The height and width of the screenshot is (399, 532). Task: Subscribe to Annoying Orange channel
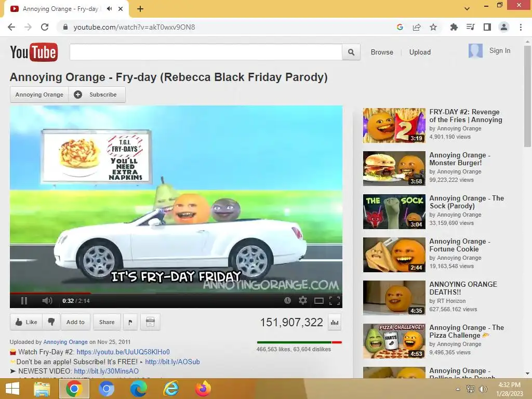[97, 95]
